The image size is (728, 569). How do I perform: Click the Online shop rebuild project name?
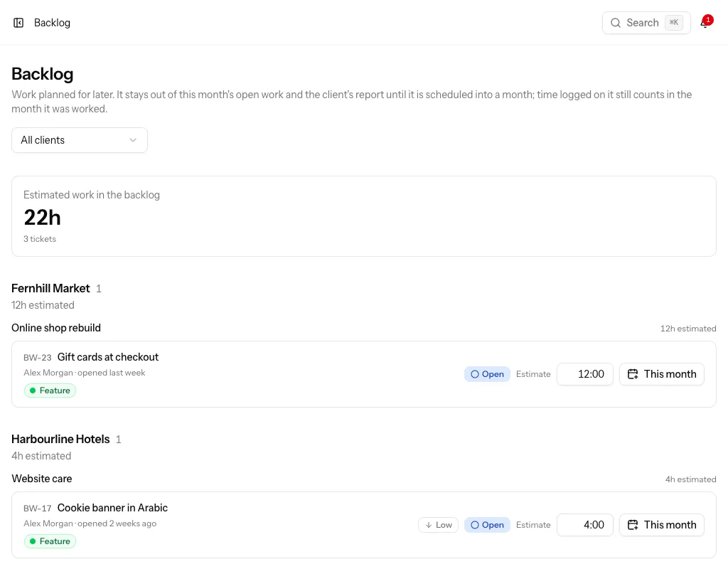click(x=56, y=327)
